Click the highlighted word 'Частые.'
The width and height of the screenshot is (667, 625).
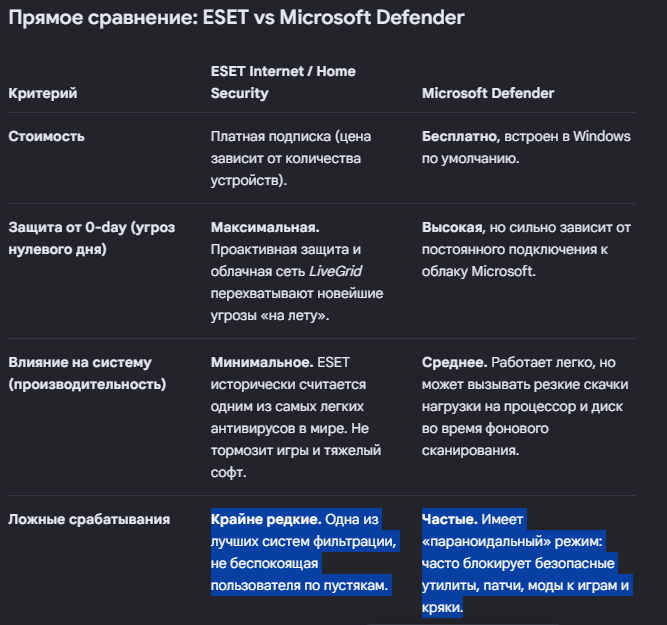(x=450, y=519)
